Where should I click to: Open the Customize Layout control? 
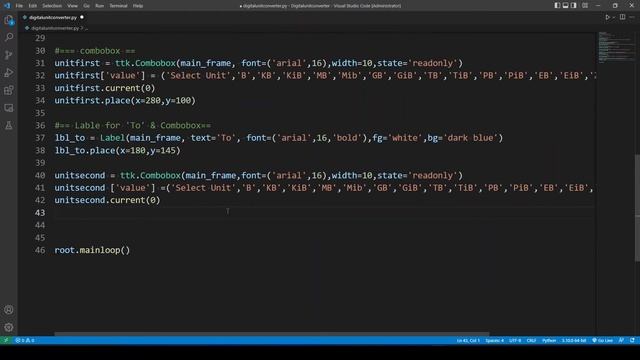tap(585, 6)
